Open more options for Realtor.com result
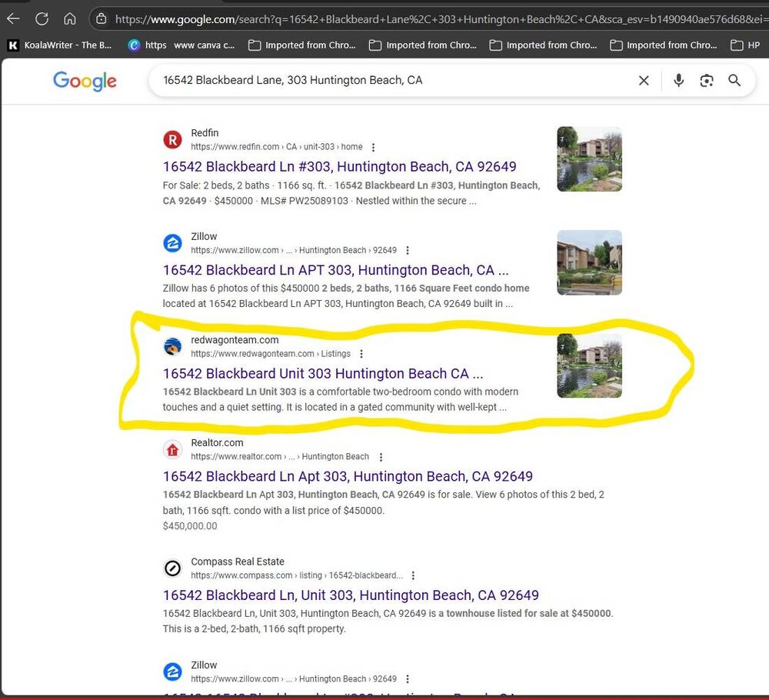This screenshot has height=700, width=769. pyautogui.click(x=381, y=457)
